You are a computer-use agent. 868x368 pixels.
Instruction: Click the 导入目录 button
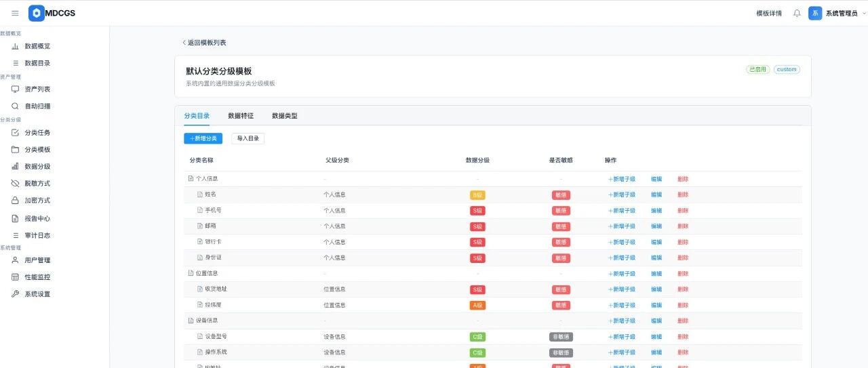point(248,138)
